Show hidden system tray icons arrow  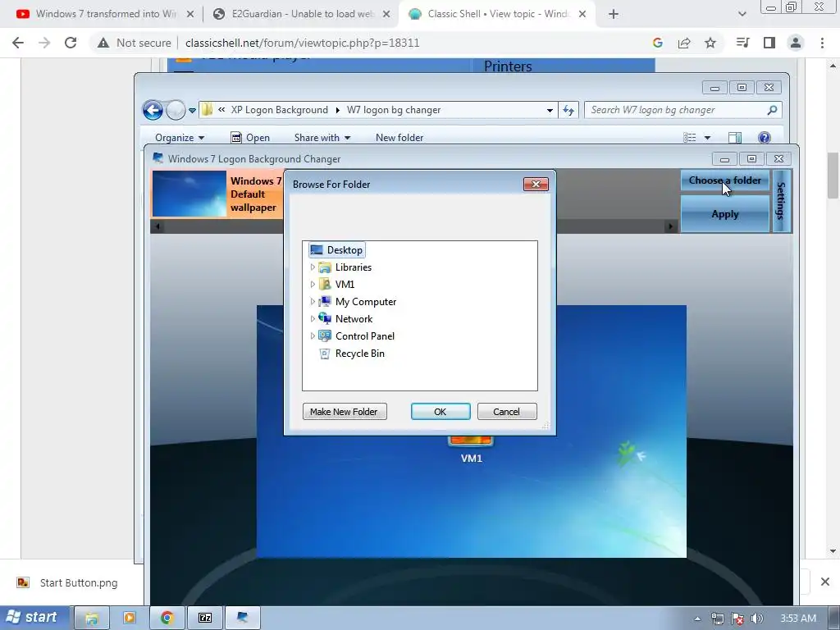point(697,619)
